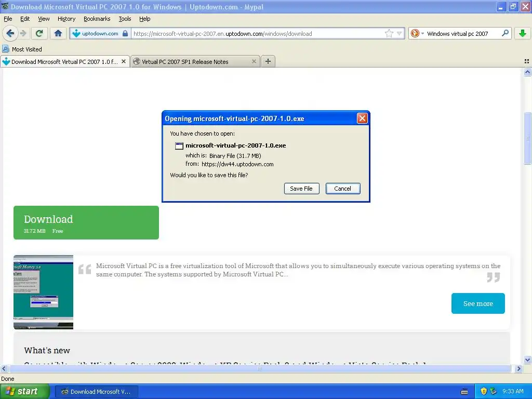Click the Mypal raccoon icon in title bar
The image size is (532, 399).
5,6
